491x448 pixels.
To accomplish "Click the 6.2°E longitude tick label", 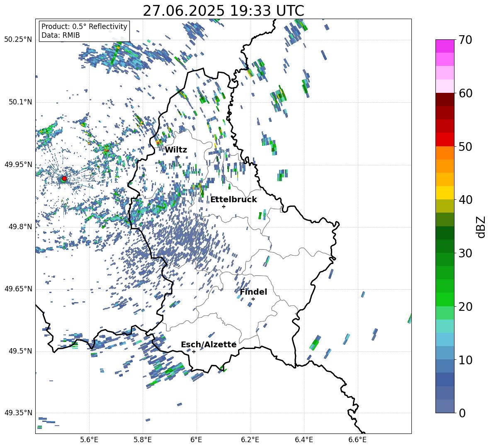I will [250, 440].
